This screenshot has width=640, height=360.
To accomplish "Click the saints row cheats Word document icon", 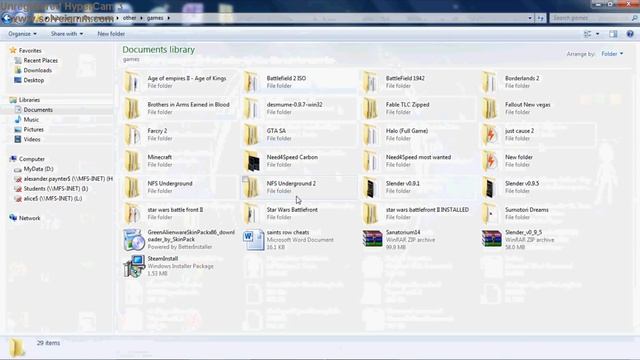I will tap(253, 240).
